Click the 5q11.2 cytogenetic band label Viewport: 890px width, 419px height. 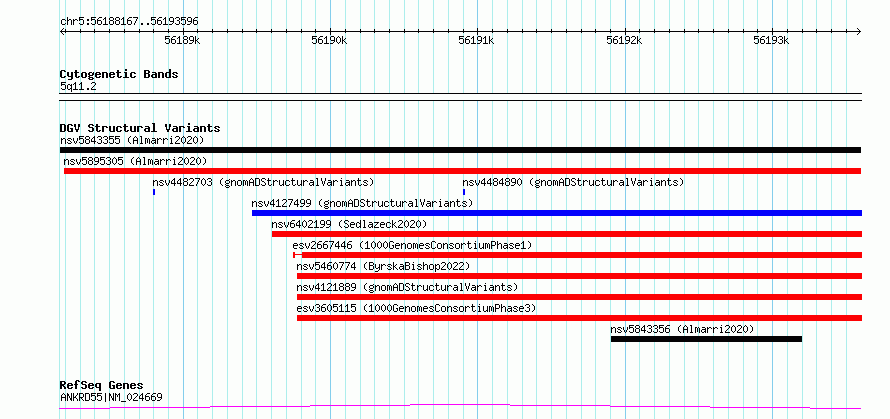[x=76, y=87]
